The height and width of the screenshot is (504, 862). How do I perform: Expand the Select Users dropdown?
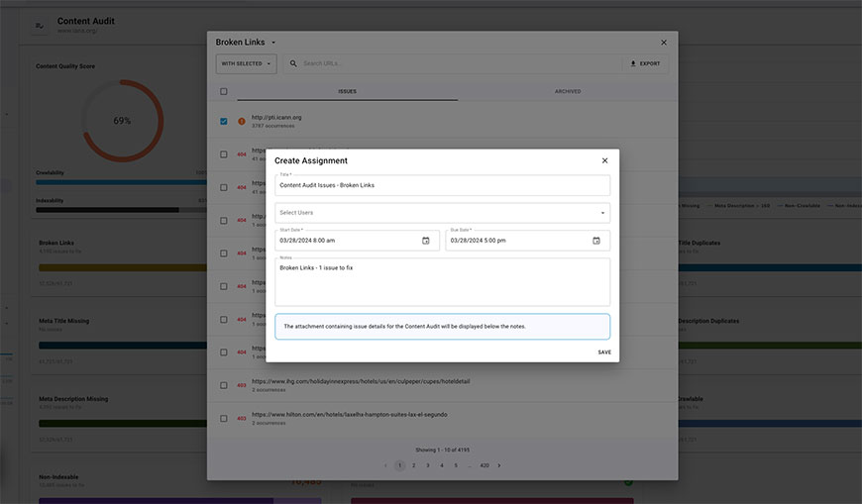click(x=602, y=213)
